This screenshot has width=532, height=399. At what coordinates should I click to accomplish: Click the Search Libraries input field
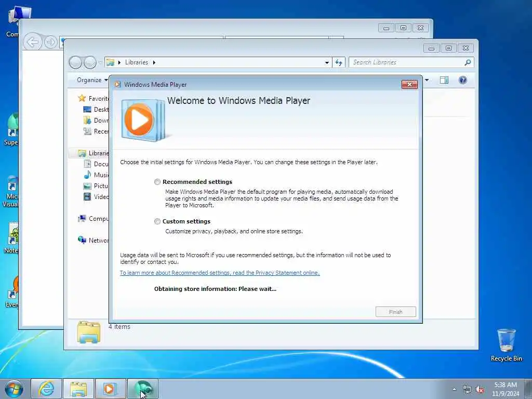(x=407, y=62)
